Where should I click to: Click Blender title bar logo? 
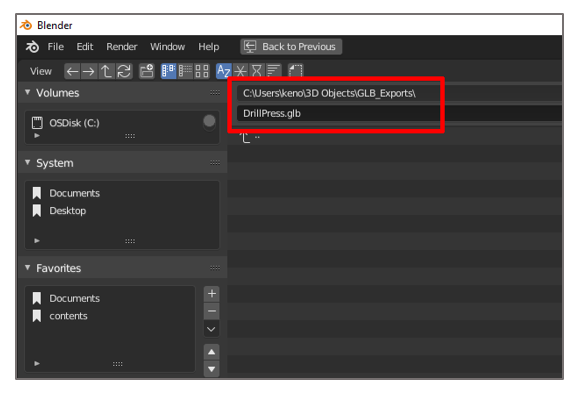(x=26, y=25)
